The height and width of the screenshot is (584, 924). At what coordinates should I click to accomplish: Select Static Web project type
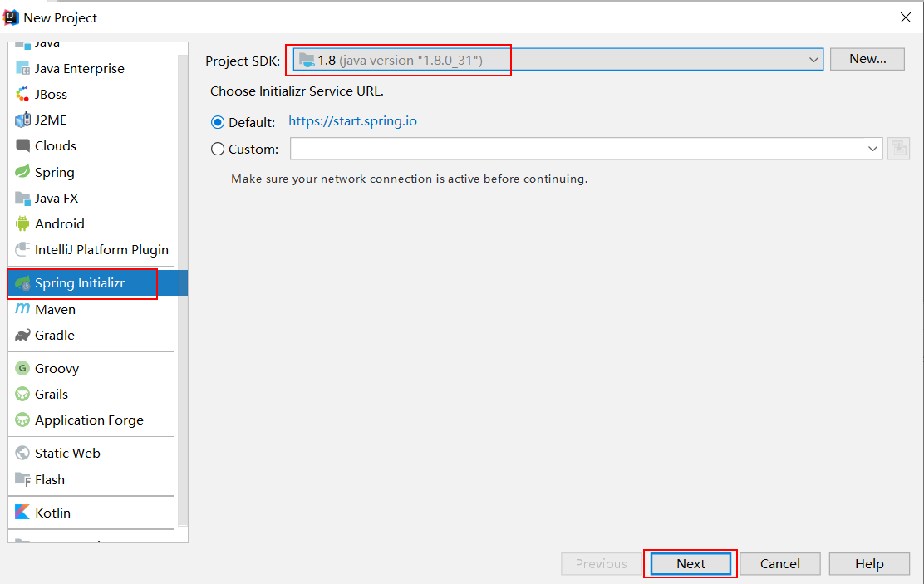67,454
